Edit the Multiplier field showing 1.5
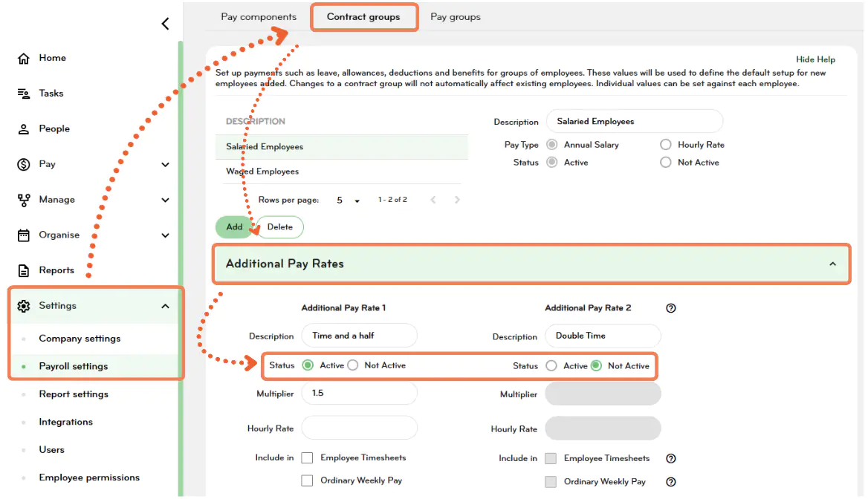Viewport: 868px width, 499px height. pyautogui.click(x=359, y=393)
